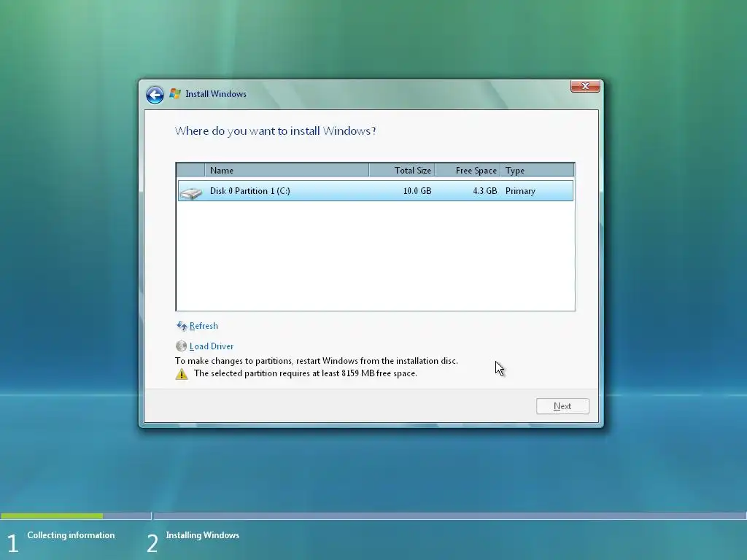Sort by the Type column header
Image resolution: width=747 pixels, height=560 pixels.
click(x=538, y=170)
